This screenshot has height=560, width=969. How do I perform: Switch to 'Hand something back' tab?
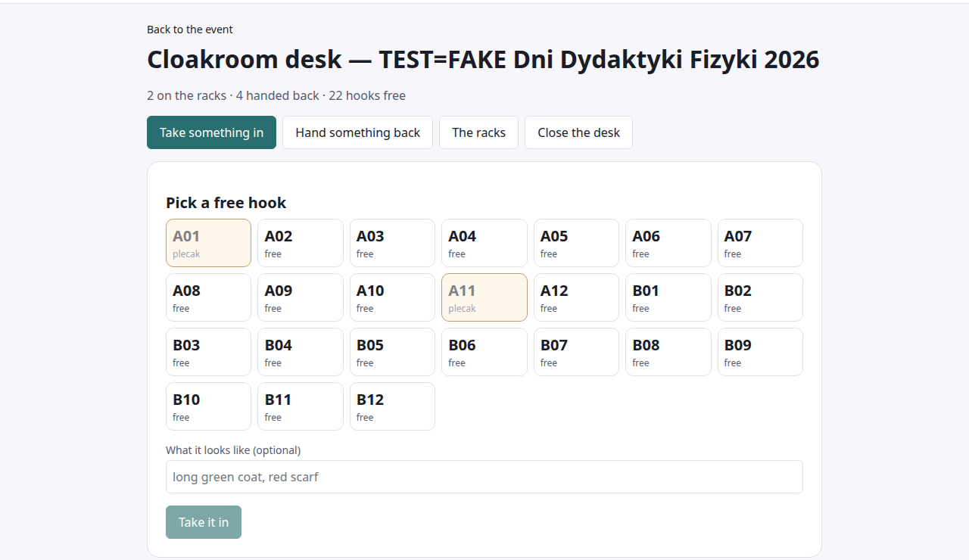[357, 132]
